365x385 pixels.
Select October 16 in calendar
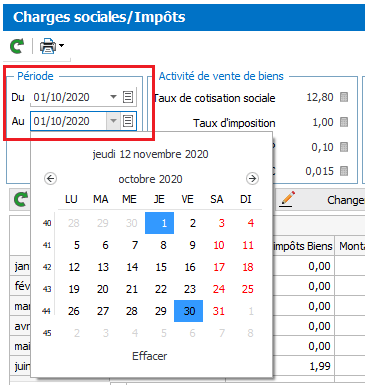[190, 267]
